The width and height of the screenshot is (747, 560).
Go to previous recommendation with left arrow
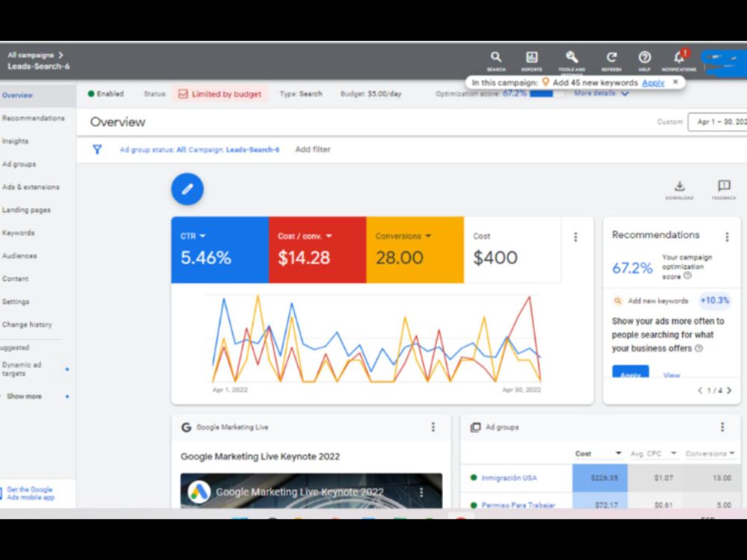pyautogui.click(x=700, y=391)
